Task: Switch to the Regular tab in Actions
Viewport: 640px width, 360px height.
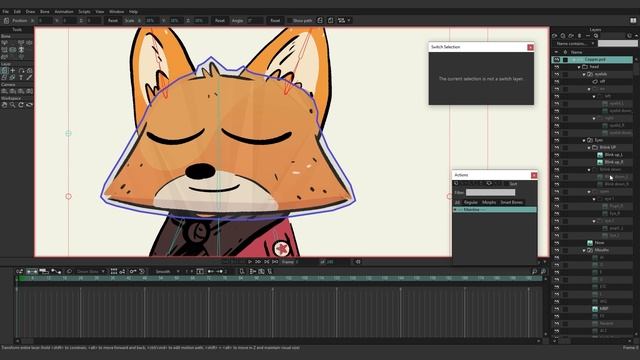Action: click(471, 202)
